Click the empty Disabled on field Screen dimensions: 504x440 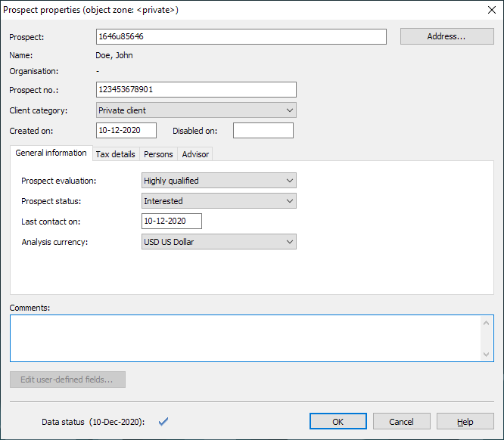(x=263, y=131)
